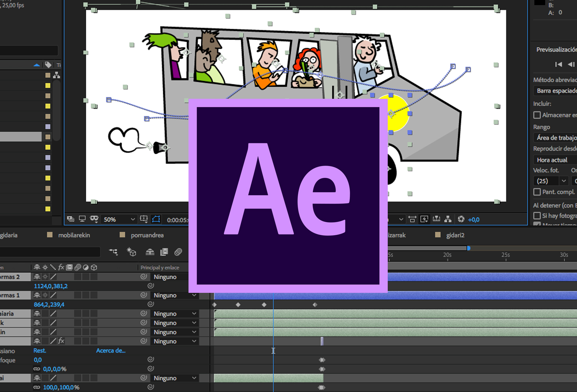Click the timeline search input field
577x392 pixels.
tap(50, 252)
